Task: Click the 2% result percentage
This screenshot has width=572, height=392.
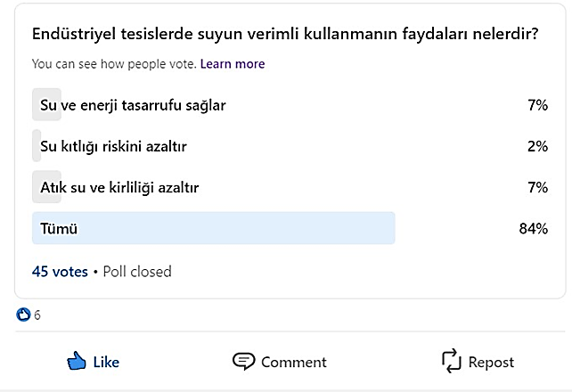Action: click(x=538, y=146)
